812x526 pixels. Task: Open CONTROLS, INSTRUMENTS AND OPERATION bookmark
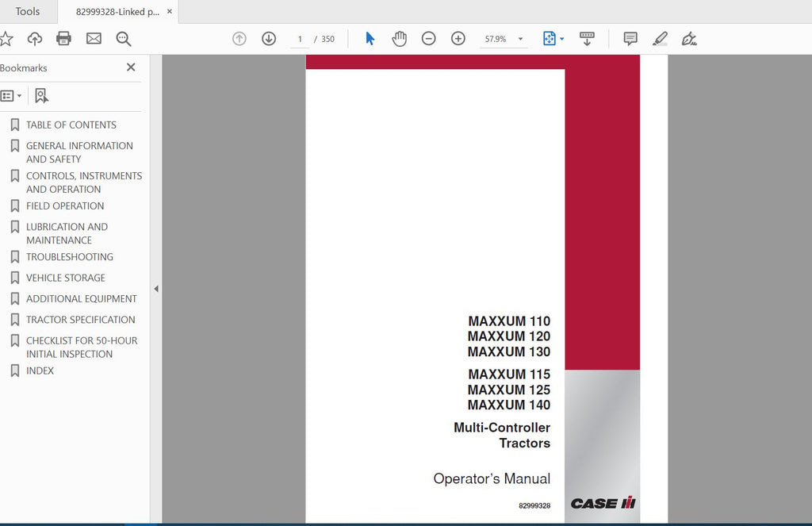tap(84, 182)
